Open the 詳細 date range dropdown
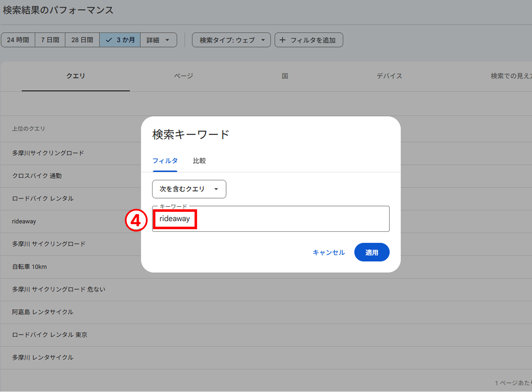 point(158,39)
